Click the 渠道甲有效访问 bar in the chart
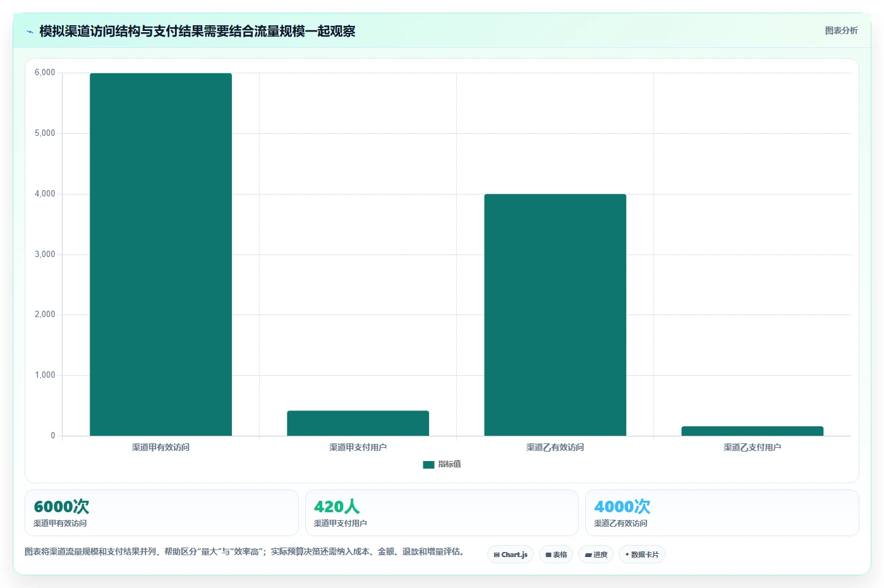Screen dimensions: 884x588 coord(160,255)
